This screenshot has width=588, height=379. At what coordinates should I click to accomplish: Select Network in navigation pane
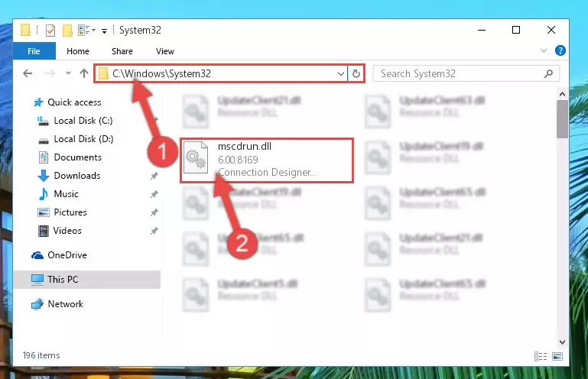coord(57,304)
